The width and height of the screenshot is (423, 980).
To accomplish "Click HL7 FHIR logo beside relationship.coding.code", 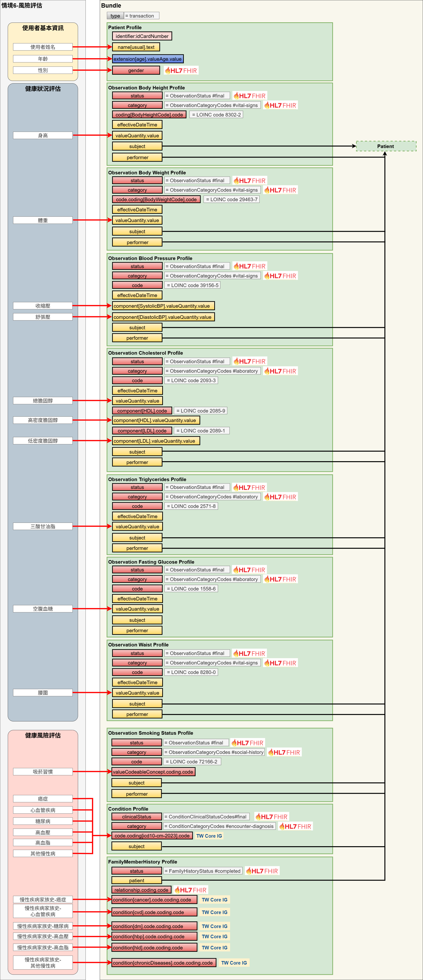I will point(190,890).
